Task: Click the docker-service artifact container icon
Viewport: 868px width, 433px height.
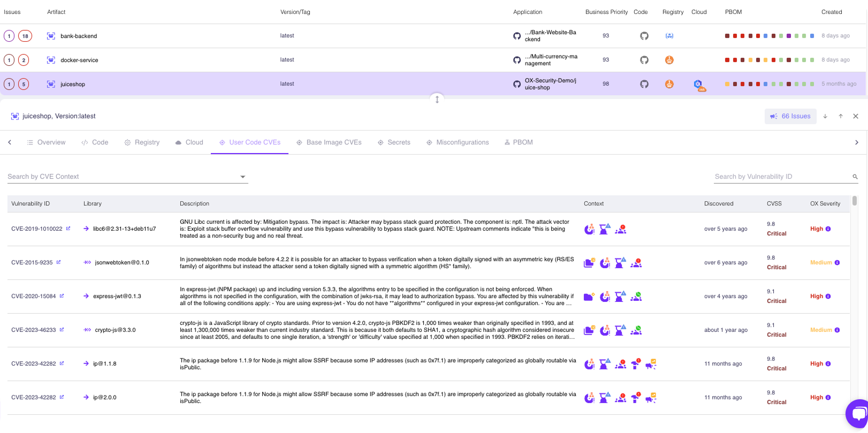Action: click(51, 60)
